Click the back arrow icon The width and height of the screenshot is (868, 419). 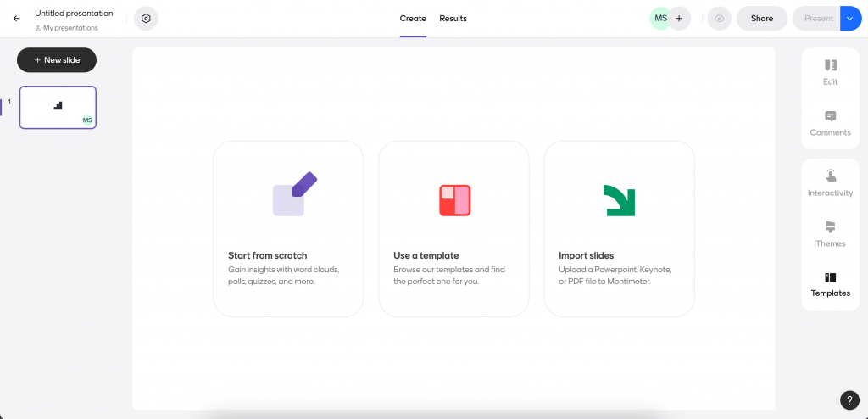(x=17, y=19)
